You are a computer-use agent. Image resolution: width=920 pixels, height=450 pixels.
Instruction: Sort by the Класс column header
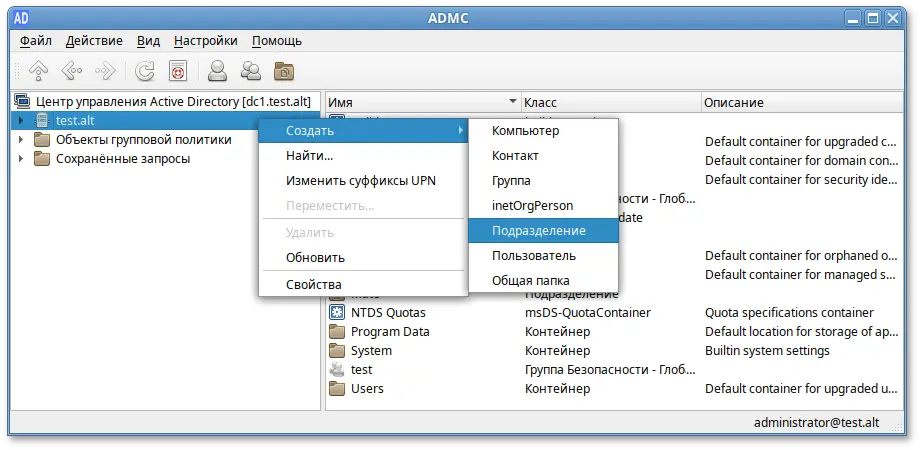[611, 102]
